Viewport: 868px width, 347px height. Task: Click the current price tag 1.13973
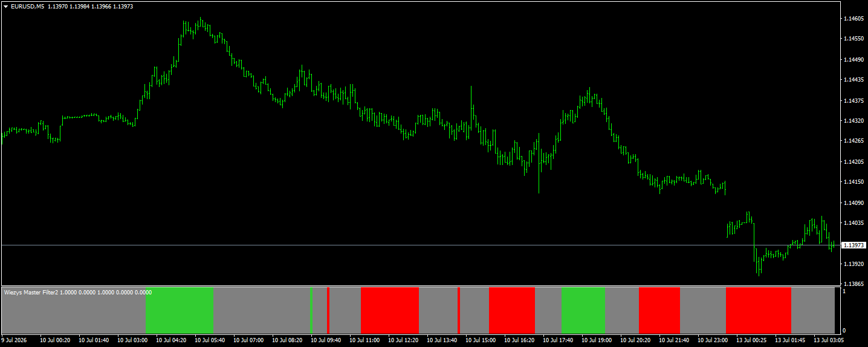tap(853, 245)
